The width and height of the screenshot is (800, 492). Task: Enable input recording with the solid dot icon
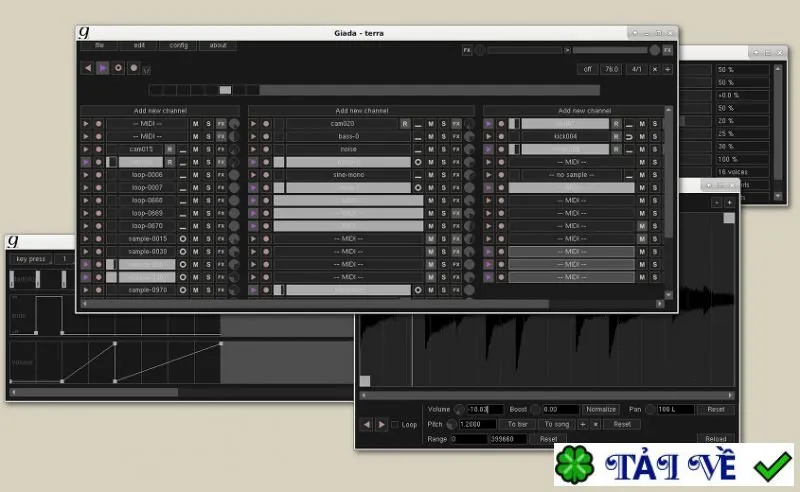pos(134,68)
